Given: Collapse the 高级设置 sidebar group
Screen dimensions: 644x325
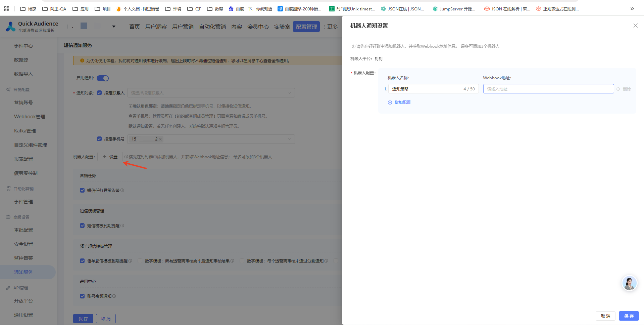Looking at the screenshot, I should click(21, 217).
